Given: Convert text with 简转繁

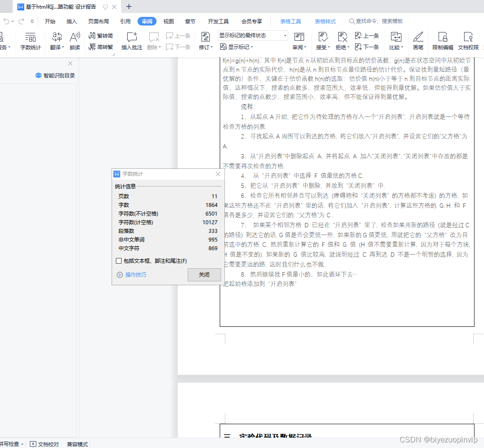Looking at the screenshot, I should pyautogui.click(x=101, y=47).
